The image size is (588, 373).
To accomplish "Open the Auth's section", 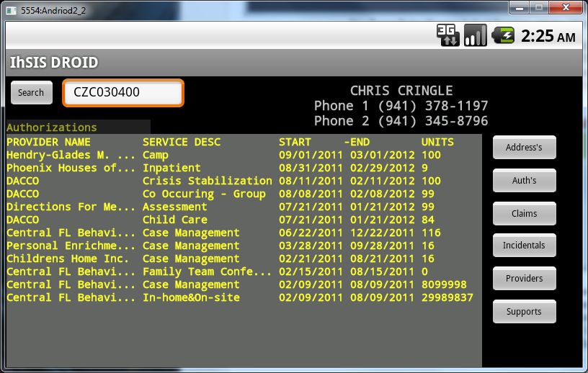I will [x=525, y=180].
